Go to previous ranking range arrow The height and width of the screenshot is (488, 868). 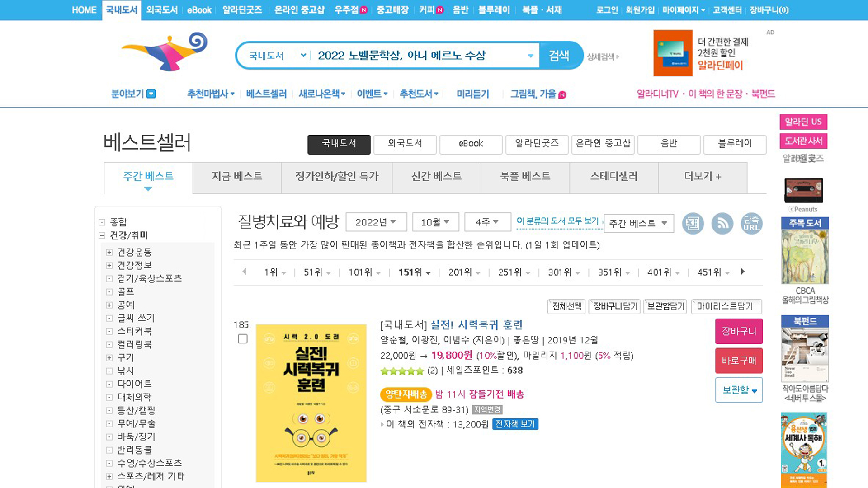tap(245, 272)
